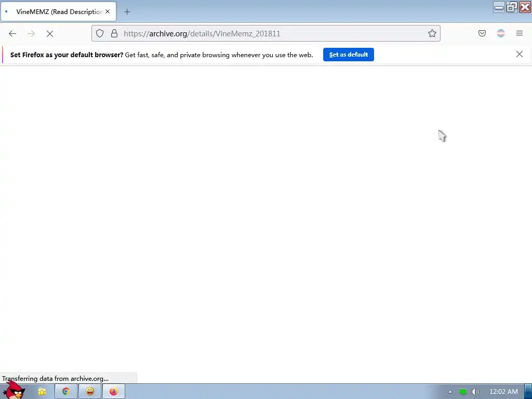Open the volume speaker tray icon

coord(475,392)
